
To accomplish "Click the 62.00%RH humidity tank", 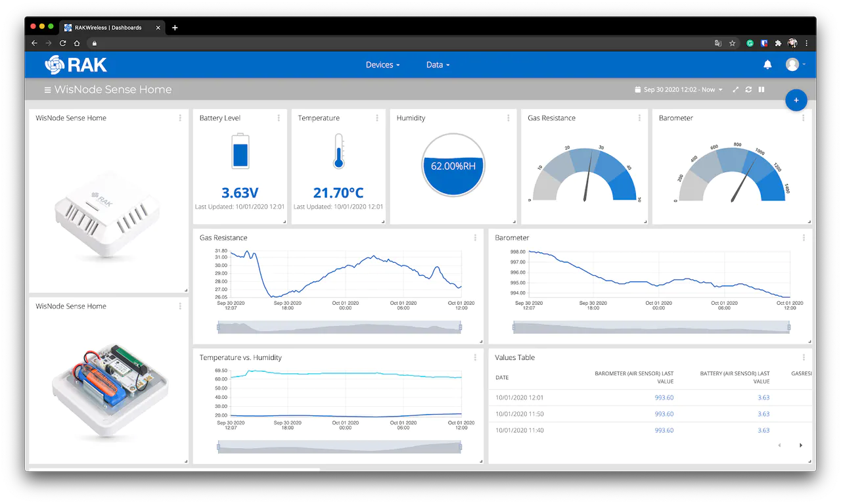I will pos(453,166).
